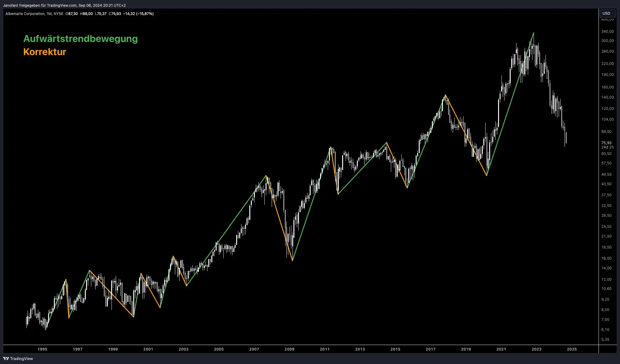Click the 24d 2h countdown label
Screen dimensions: 620x364
[x=607, y=147]
